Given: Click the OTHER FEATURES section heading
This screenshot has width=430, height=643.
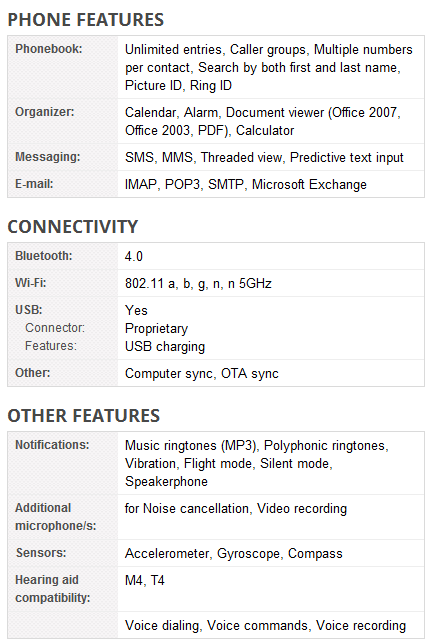Looking at the screenshot, I should click(x=84, y=416).
